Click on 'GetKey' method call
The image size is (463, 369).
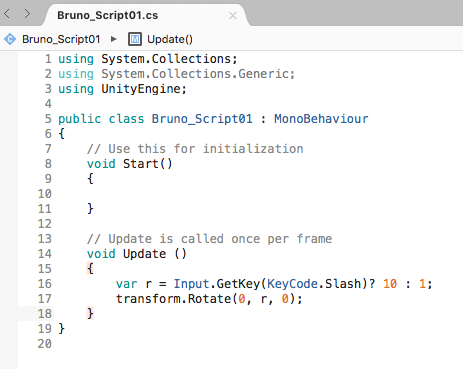[x=238, y=284]
